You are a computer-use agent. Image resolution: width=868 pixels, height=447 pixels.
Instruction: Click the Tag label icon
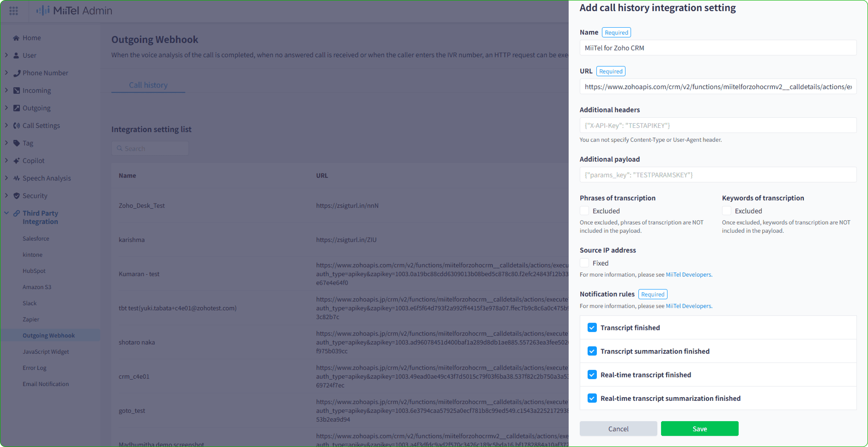16,143
